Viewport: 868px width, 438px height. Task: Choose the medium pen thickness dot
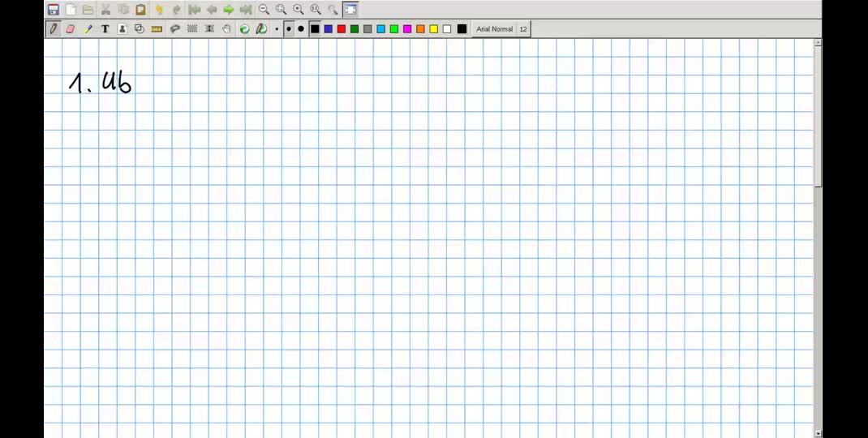[289, 28]
